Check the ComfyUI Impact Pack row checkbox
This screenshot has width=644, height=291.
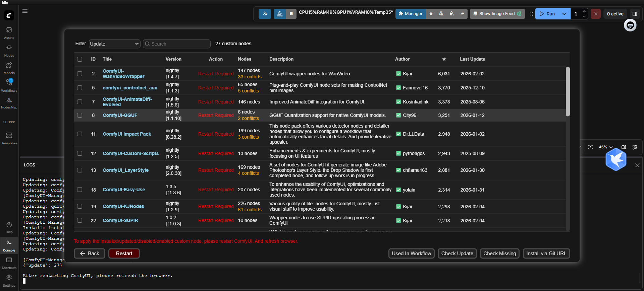[80, 134]
